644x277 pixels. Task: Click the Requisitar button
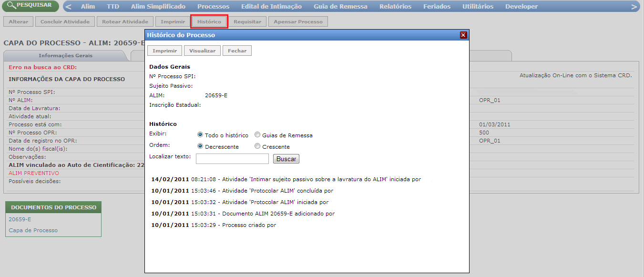coord(247,22)
